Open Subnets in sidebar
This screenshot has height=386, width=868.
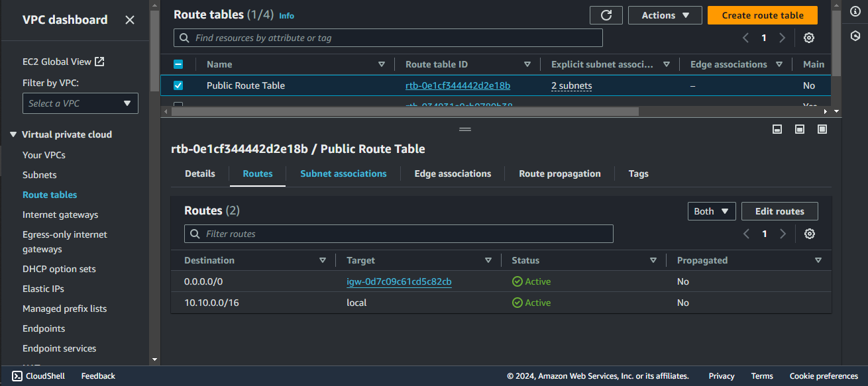click(40, 175)
